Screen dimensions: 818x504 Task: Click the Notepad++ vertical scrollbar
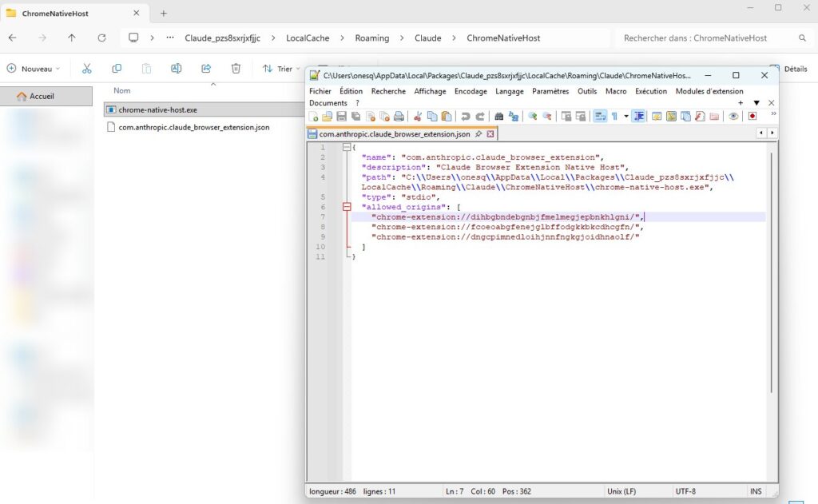[x=771, y=273]
